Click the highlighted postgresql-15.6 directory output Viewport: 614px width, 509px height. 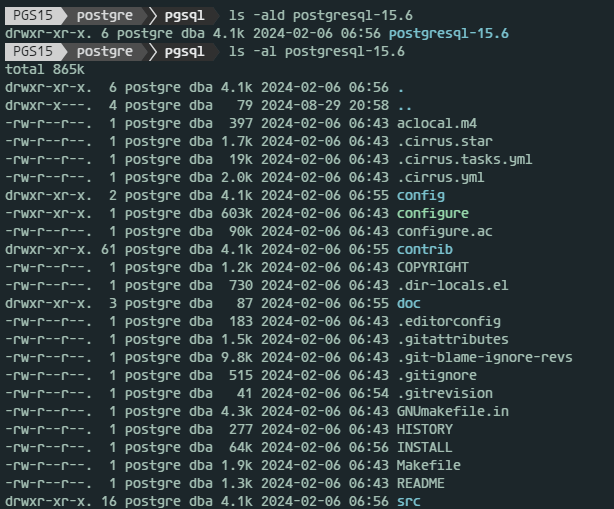[x=452, y=33]
